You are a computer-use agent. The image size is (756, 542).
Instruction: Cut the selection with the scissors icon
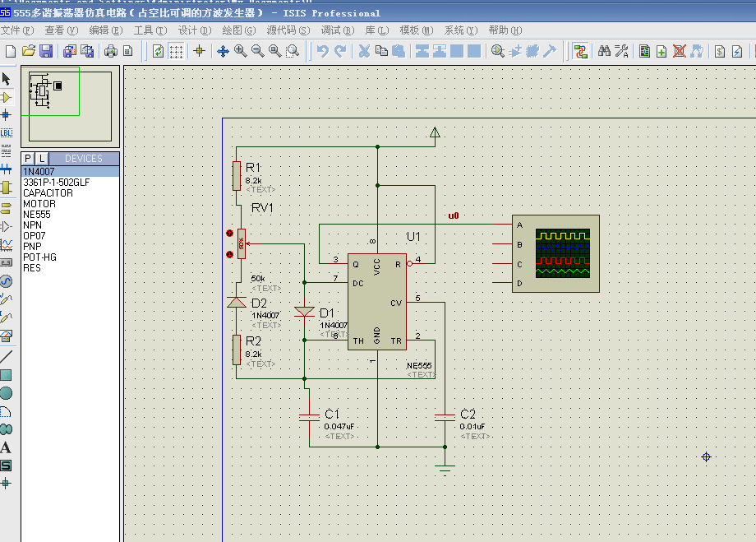(x=364, y=51)
